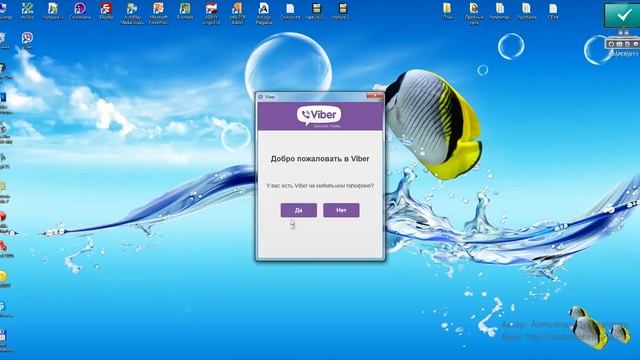Select the text document left of capture 1
This screenshot has height=360, width=640.
[290, 11]
